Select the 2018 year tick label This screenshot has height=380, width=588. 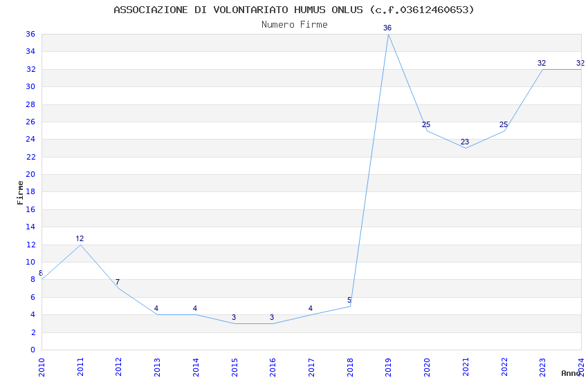(x=350, y=368)
